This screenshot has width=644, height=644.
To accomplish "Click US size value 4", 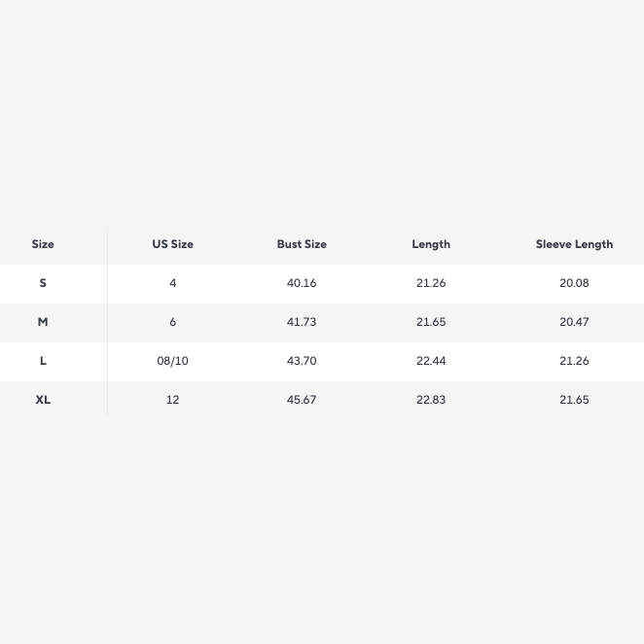I will point(172,283).
